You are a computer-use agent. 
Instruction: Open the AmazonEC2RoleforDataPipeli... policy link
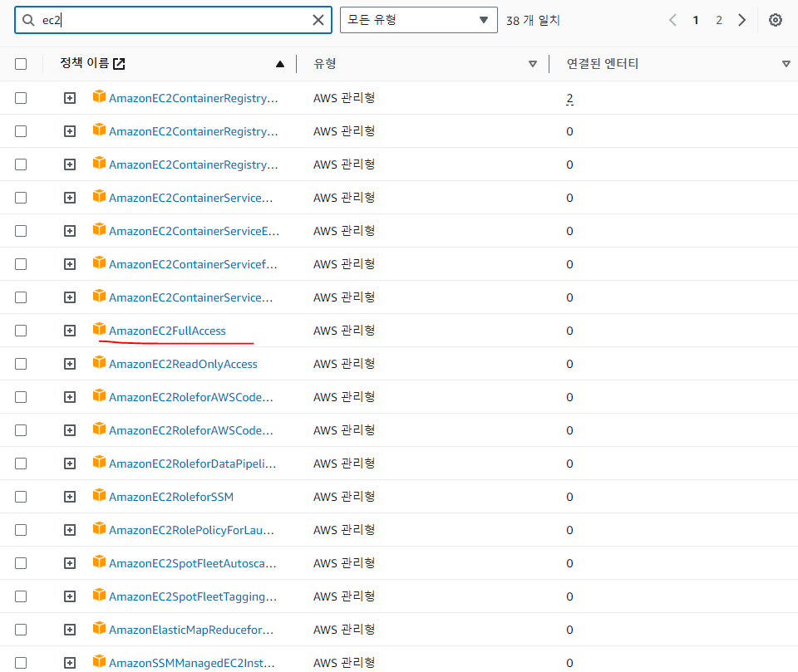(192, 464)
